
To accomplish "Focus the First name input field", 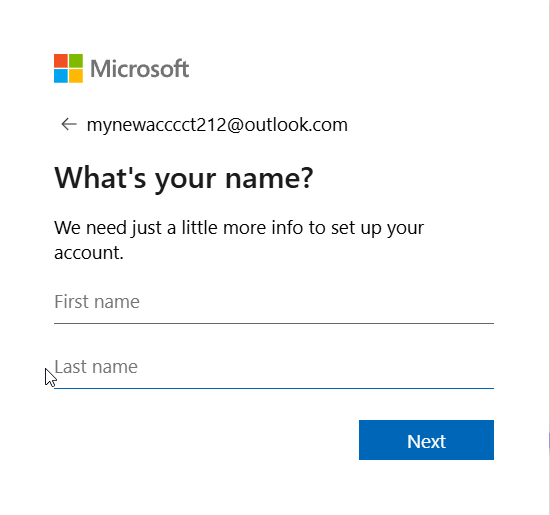I will (274, 302).
